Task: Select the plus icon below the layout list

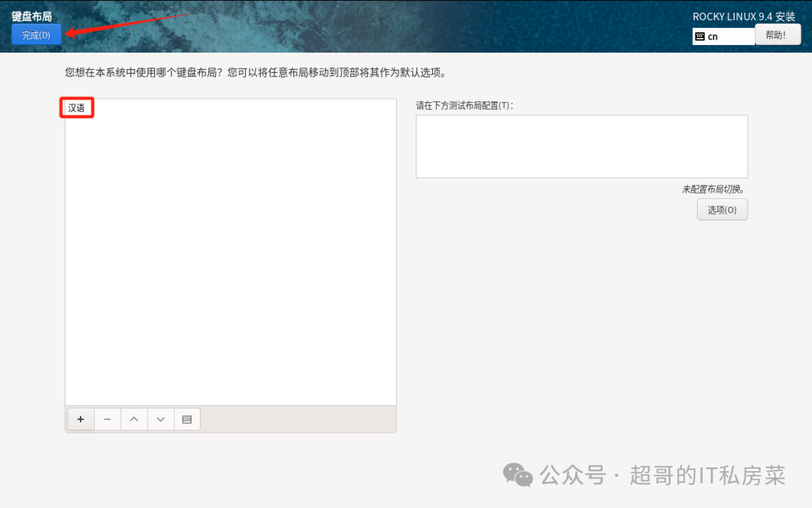Action: (x=80, y=419)
